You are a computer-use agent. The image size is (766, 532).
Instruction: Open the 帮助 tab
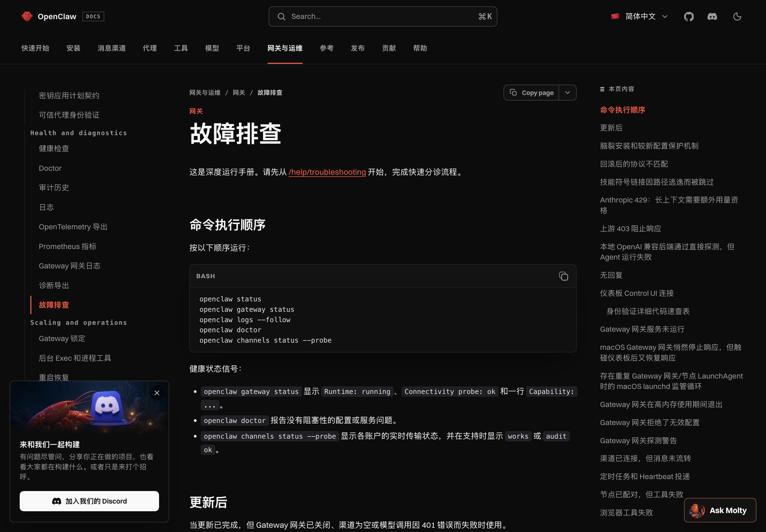point(420,48)
